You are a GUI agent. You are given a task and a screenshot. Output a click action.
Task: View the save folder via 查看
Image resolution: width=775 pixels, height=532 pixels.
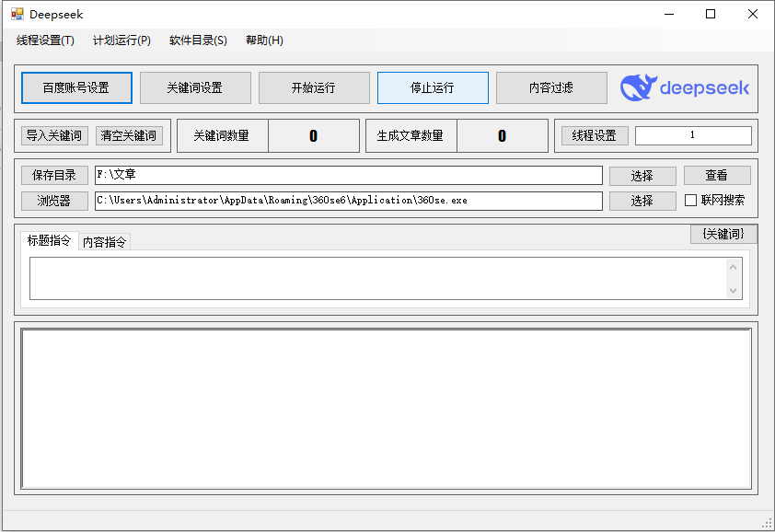click(717, 175)
